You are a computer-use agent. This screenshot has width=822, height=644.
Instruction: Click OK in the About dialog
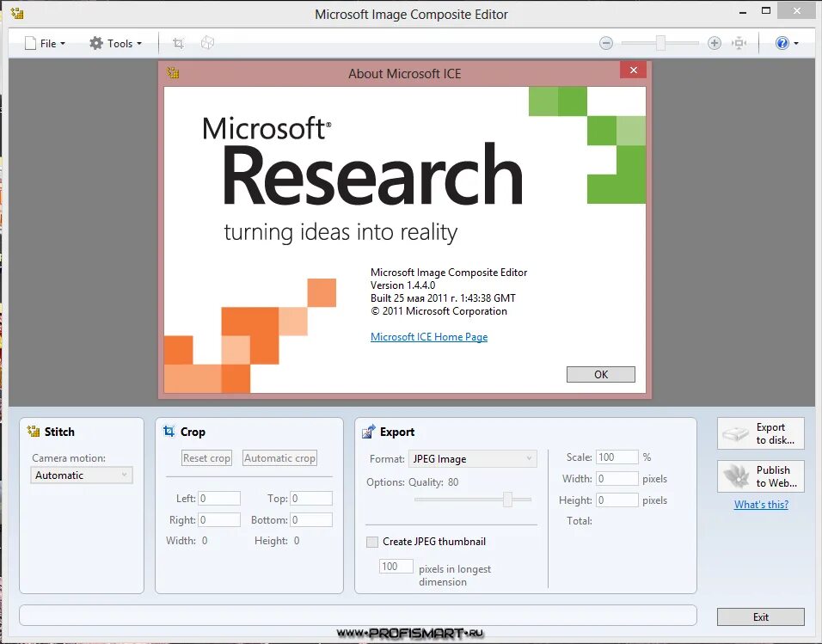[x=601, y=374]
